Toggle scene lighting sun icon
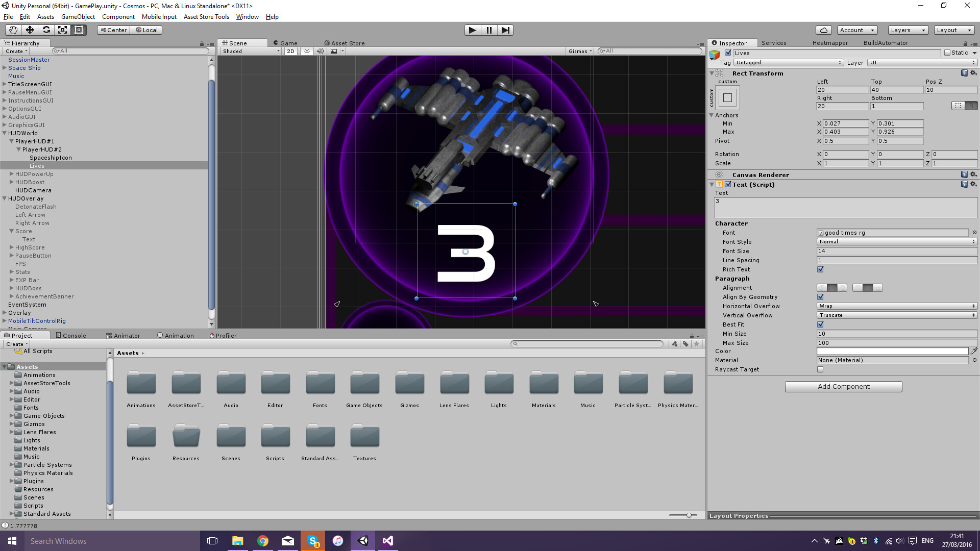980x551 pixels. 306,51
